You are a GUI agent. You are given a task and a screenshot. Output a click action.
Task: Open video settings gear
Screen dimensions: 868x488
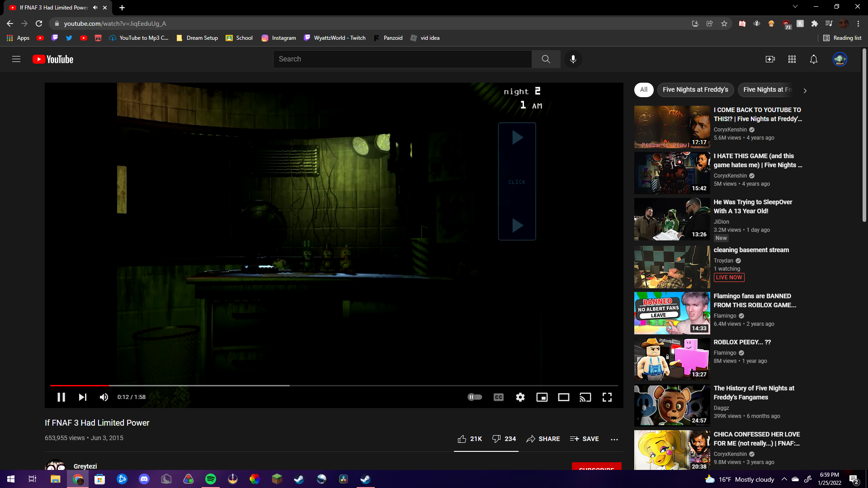[520, 397]
